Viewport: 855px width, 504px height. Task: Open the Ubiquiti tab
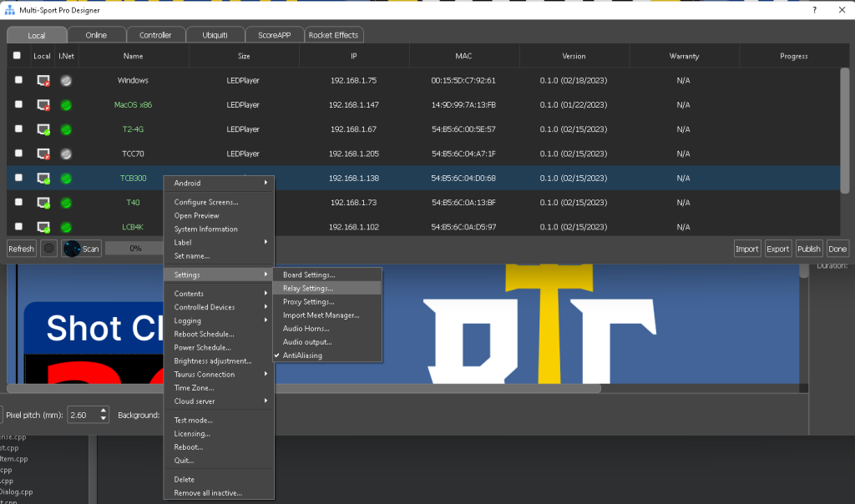215,35
